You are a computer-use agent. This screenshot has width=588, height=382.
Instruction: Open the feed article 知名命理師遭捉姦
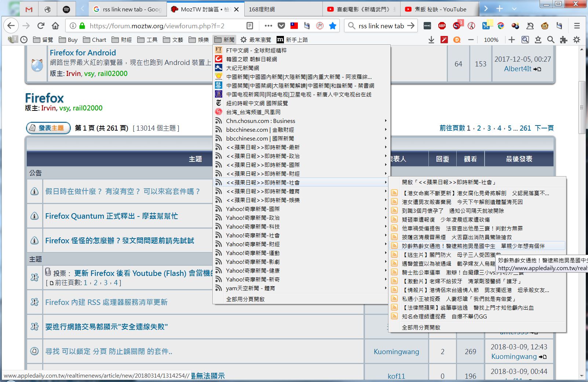pos(477,316)
